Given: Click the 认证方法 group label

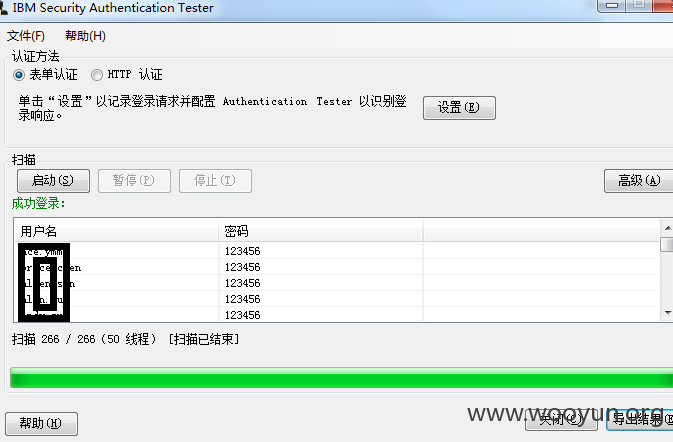Looking at the screenshot, I should click(35, 56).
